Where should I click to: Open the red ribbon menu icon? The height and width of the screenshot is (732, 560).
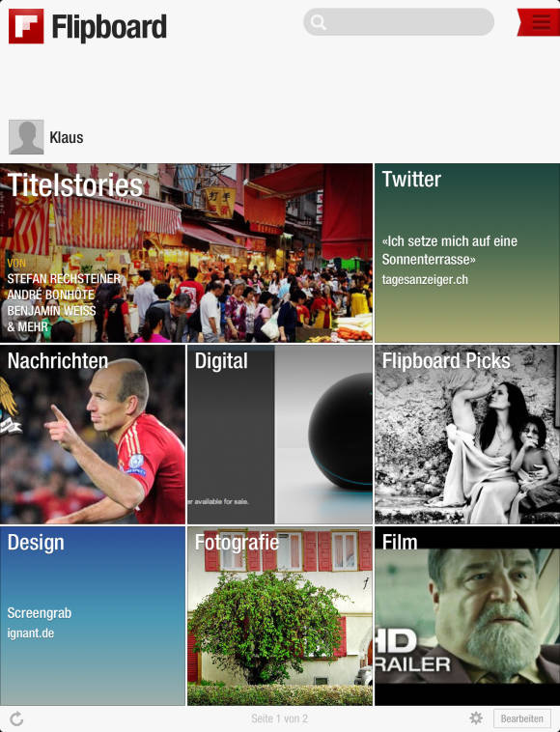(539, 22)
